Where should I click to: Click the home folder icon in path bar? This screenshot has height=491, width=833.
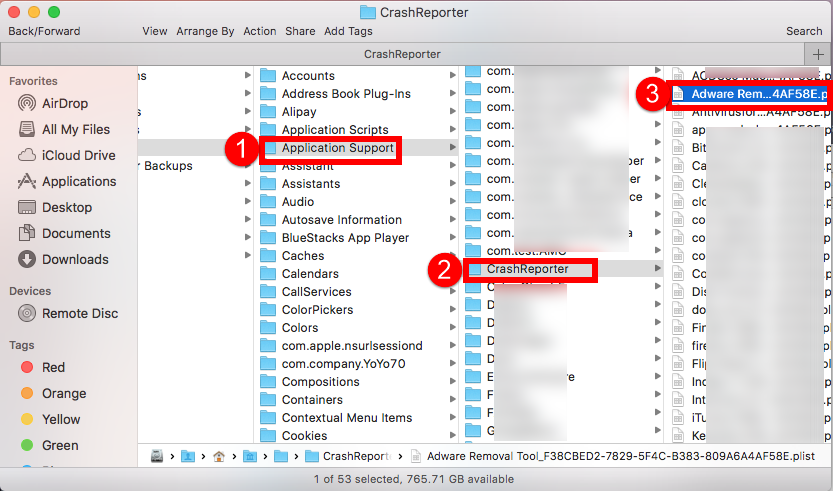[x=219, y=456]
